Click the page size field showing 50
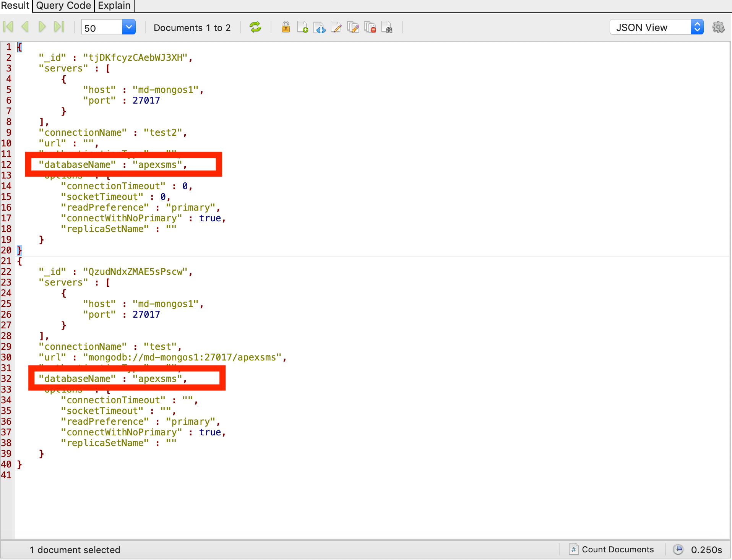This screenshot has height=560, width=732. coord(102,28)
